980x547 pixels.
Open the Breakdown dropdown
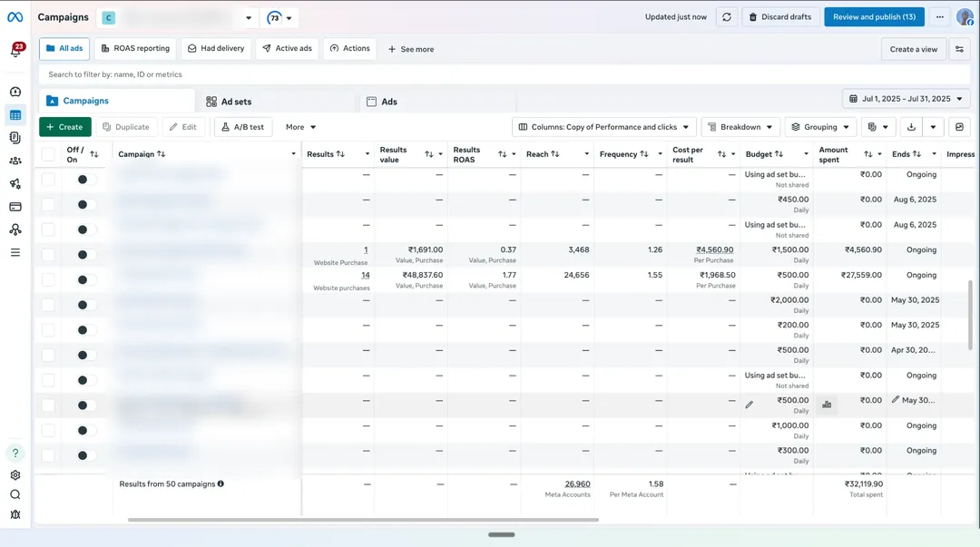point(740,127)
